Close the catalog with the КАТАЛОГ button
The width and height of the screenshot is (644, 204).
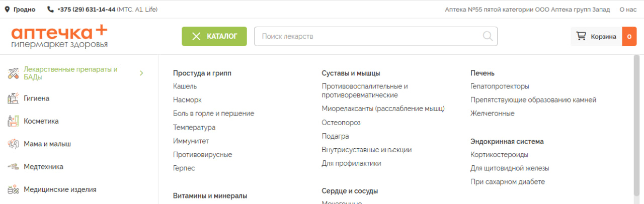(214, 36)
